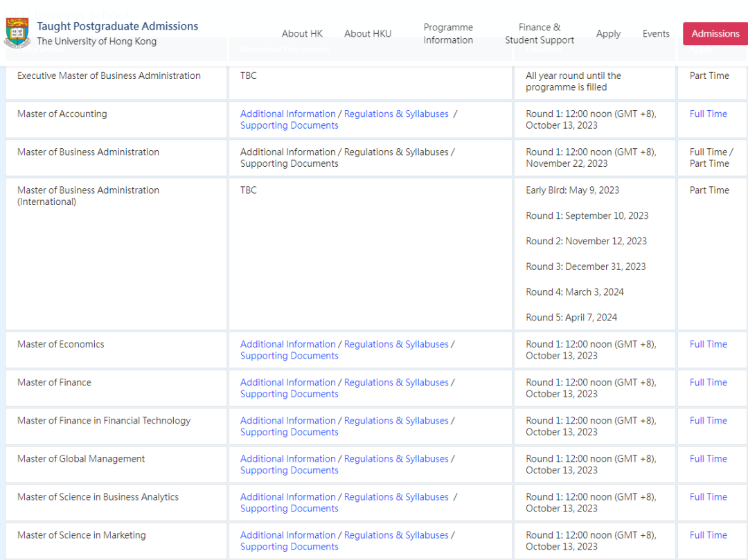
Task: Click 'Round 2: November 12, 2023' deadline
Action: click(x=587, y=241)
